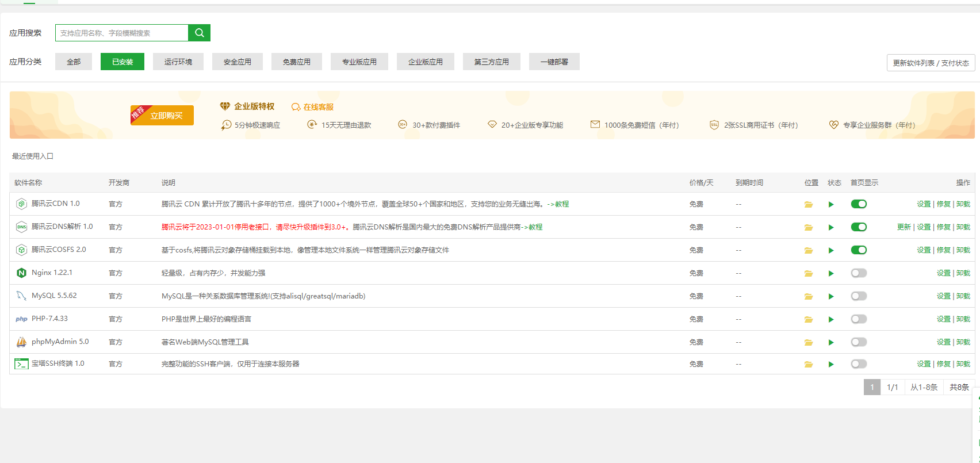Click status play icon for Nginx 1.22.1
Viewport: 980px width, 463px height.
click(x=831, y=273)
